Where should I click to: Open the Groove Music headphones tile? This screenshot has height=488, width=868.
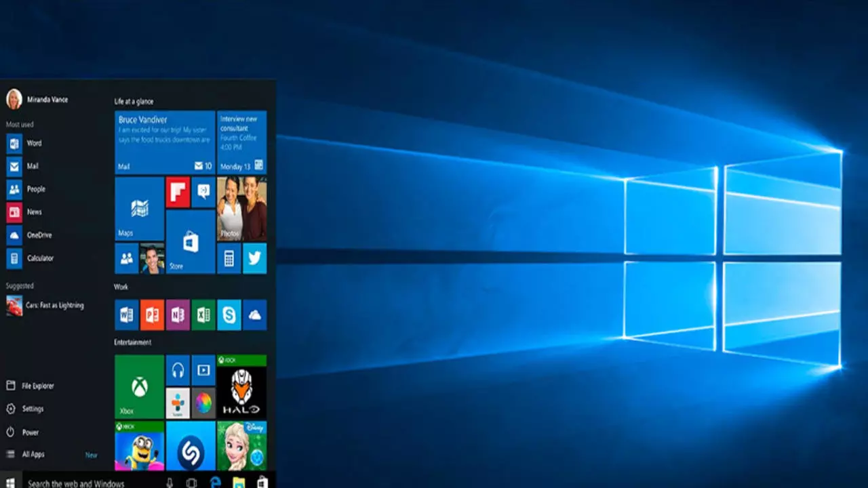click(x=178, y=370)
